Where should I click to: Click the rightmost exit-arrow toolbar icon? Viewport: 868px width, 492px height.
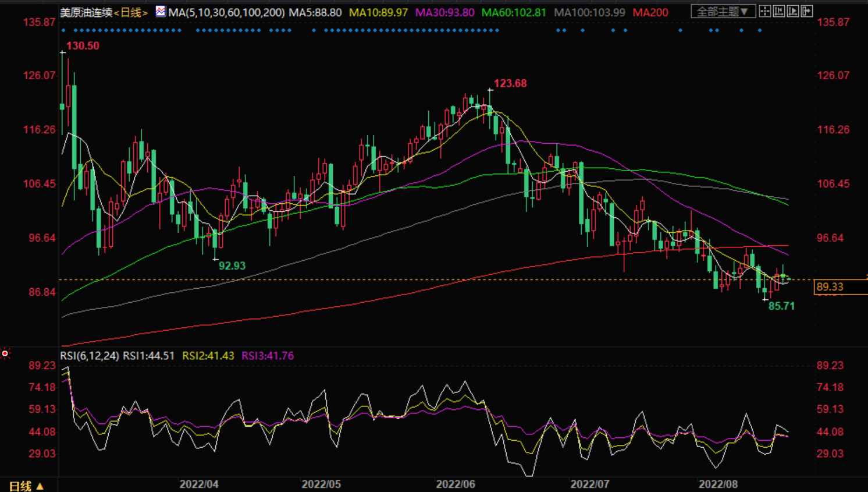pos(807,11)
